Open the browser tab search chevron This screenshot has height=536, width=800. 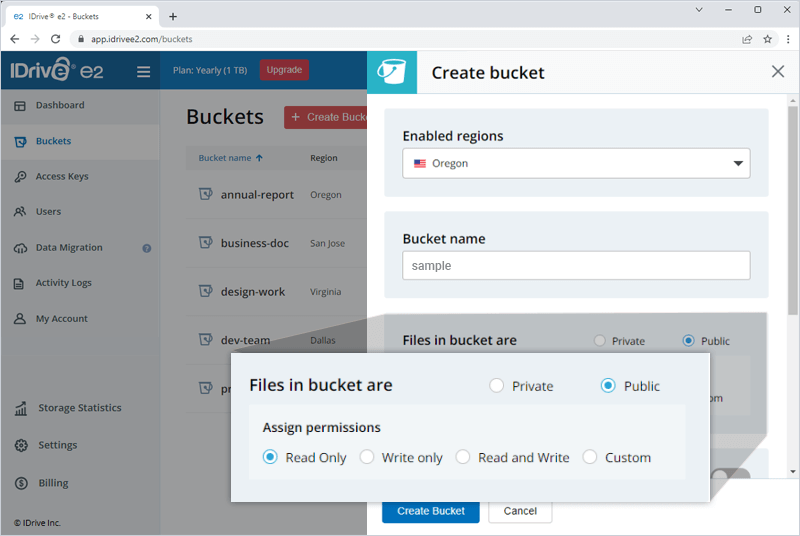point(699,10)
